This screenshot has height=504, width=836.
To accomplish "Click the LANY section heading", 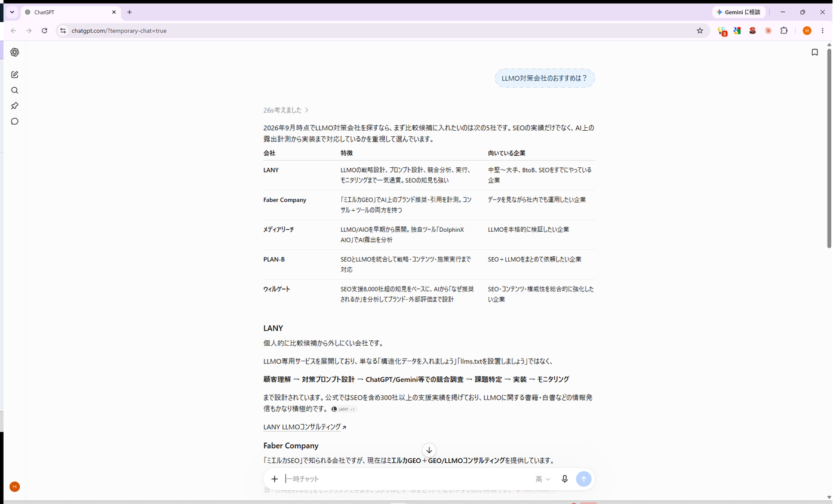I will point(273,328).
